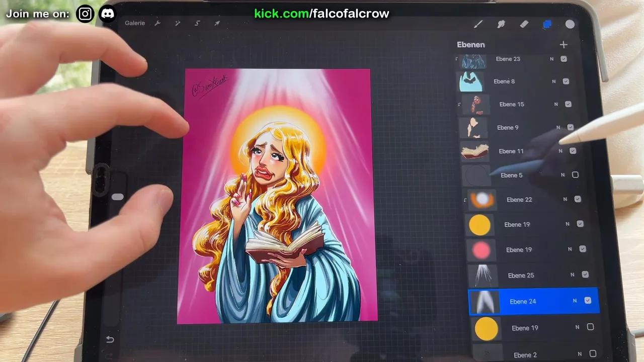Open blend mode N of Ebene 23
The height and width of the screenshot is (362, 644).
(x=551, y=59)
